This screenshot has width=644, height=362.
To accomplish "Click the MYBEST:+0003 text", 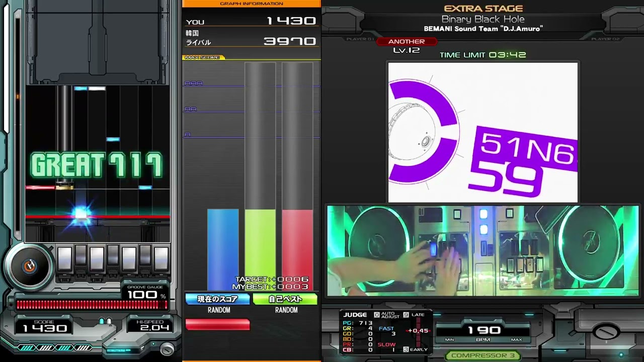I will tap(270, 287).
